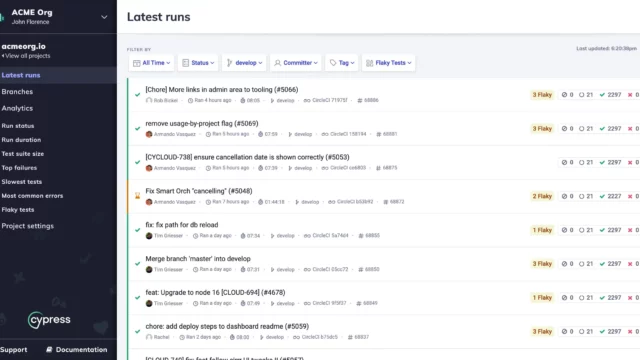Open run '[CYCLOUD-738] ensure cancellation date'
The height and width of the screenshot is (360, 640).
coord(247,158)
